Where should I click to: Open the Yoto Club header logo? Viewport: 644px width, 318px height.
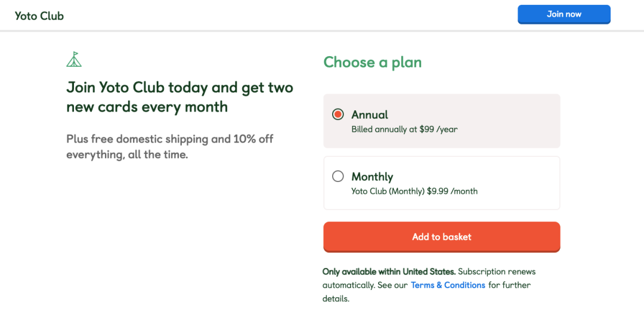(39, 16)
